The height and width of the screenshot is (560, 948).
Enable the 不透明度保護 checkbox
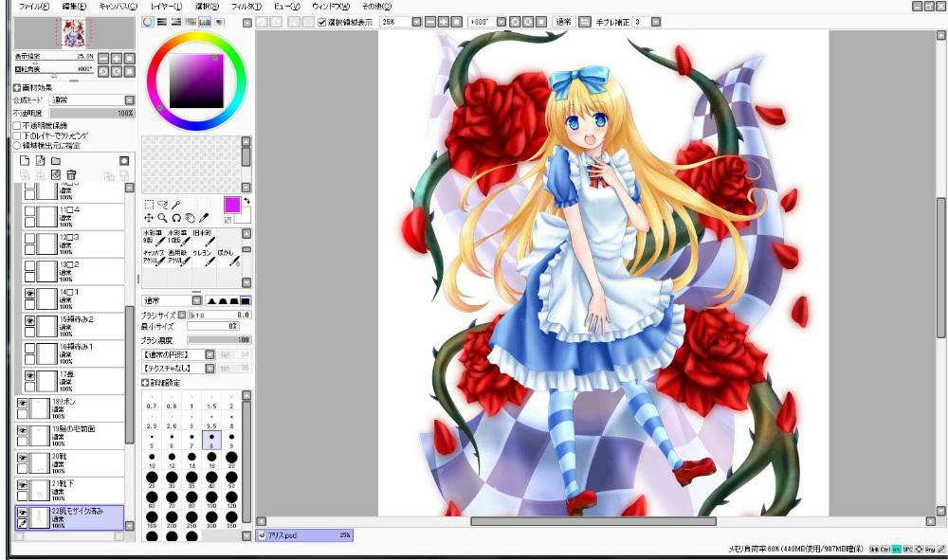tap(16, 125)
